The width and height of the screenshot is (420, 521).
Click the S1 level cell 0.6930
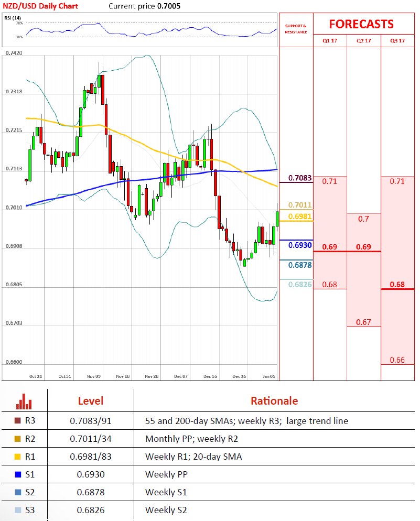tap(91, 474)
